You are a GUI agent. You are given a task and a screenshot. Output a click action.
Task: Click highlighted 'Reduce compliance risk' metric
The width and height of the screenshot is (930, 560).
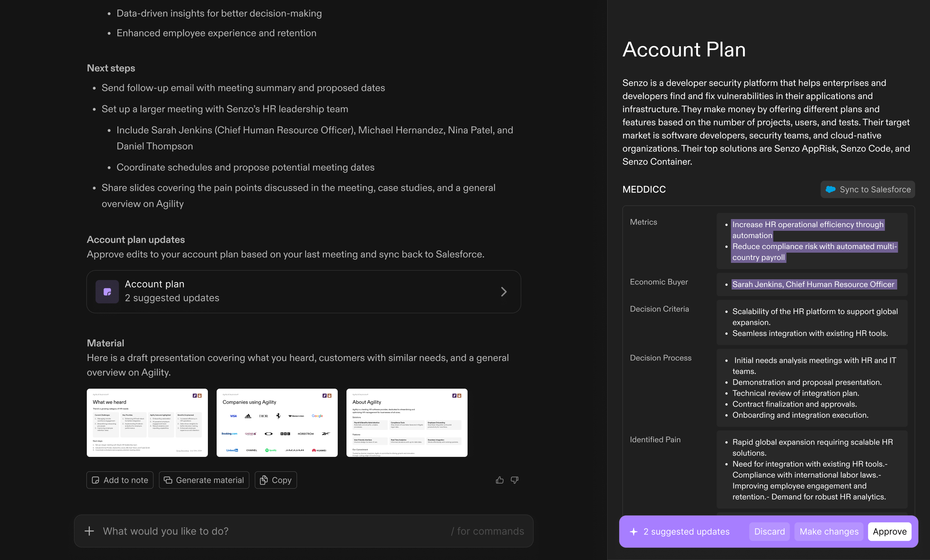(814, 252)
